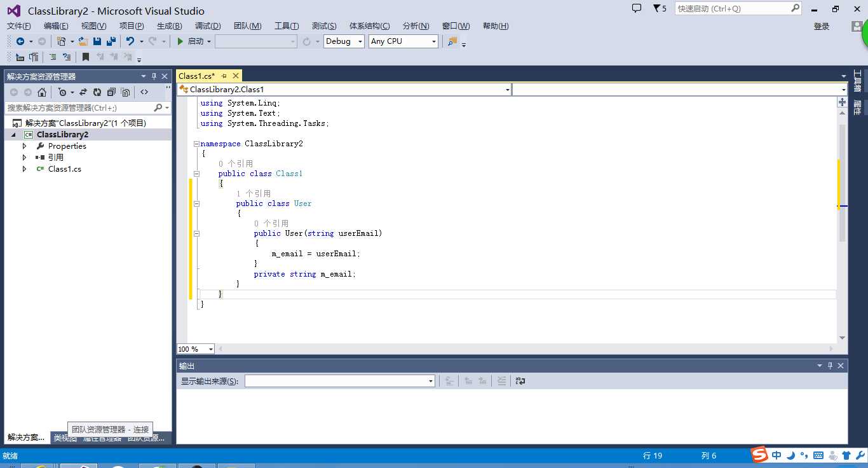
Task: Click the pending changes filter clock icon
Action: (x=62, y=92)
